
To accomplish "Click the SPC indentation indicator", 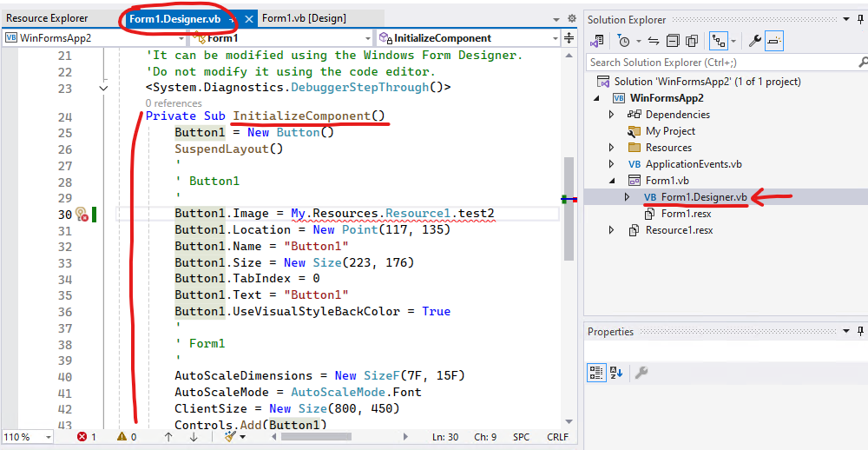I will tap(521, 437).
